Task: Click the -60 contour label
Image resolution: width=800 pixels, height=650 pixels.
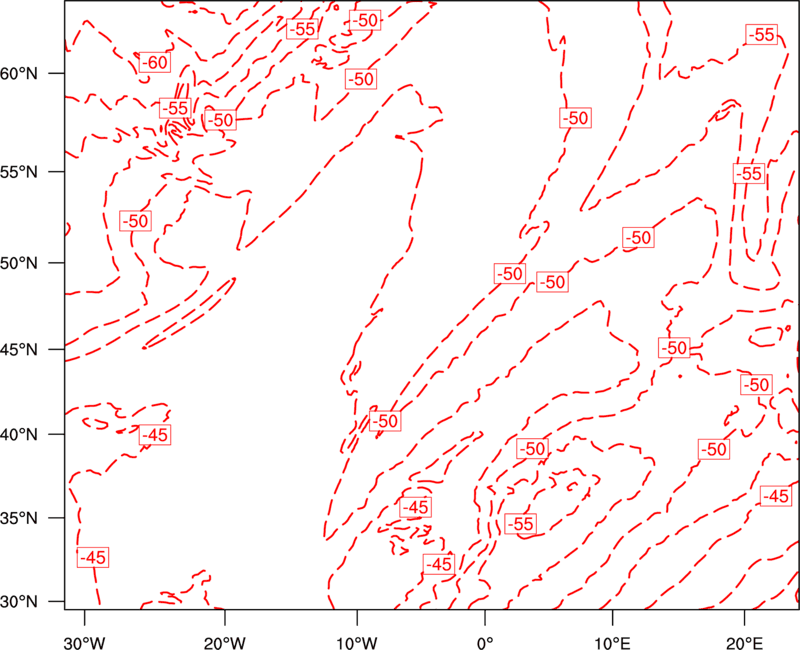Action: (155, 62)
